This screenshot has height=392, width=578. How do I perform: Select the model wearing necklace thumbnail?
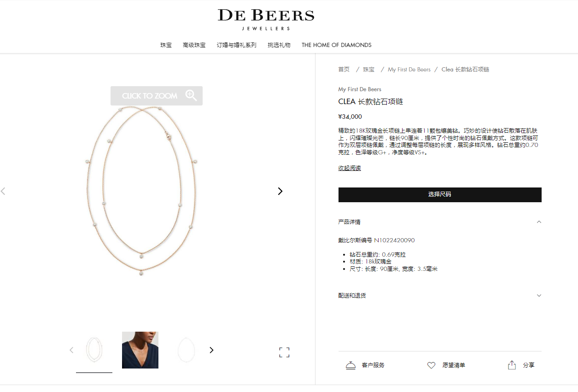140,350
